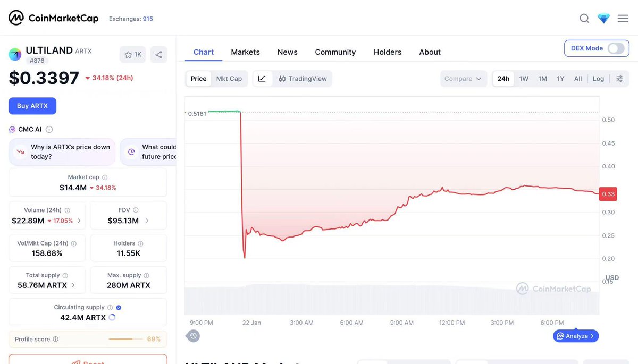Show Total supply info icon
The width and height of the screenshot is (638, 364).
[65, 276]
